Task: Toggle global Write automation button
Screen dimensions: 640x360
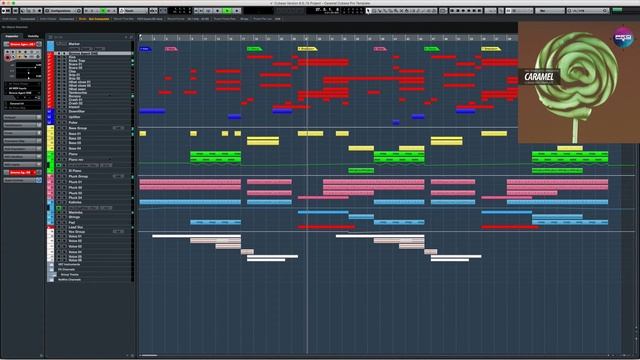Action: (109, 11)
